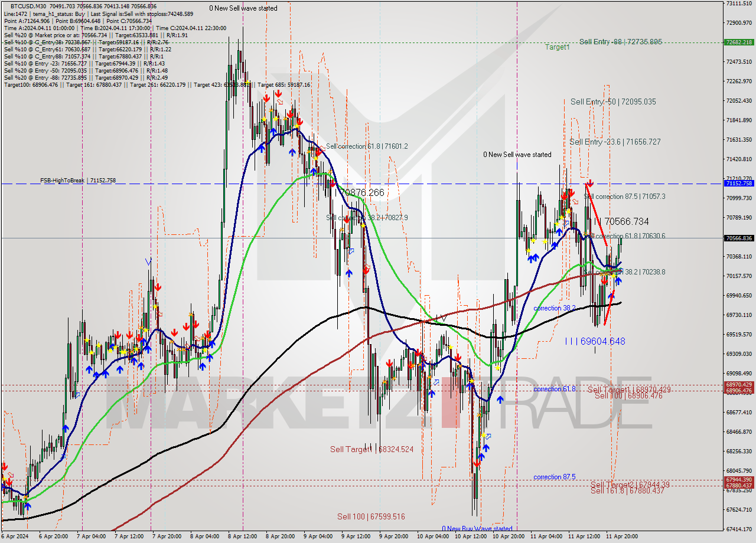Click the '7 Apr 20:00' time axis label
The image size is (756, 543).
166,537
